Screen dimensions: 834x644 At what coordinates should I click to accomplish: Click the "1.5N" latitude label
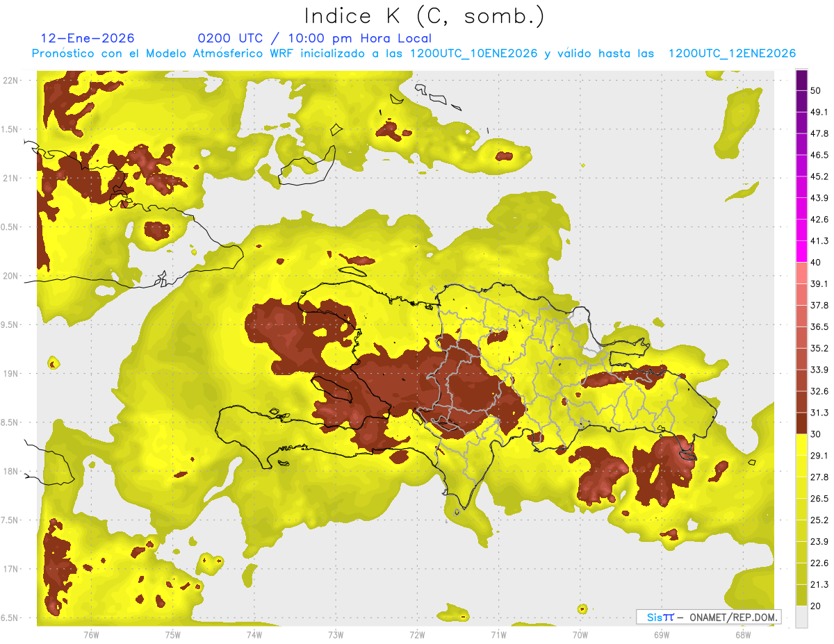tap(10, 129)
